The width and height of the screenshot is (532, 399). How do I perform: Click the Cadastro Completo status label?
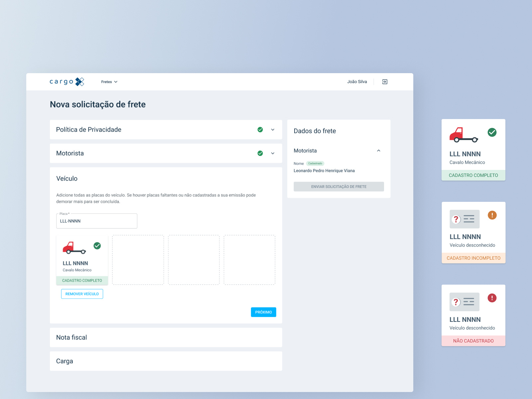(82, 280)
